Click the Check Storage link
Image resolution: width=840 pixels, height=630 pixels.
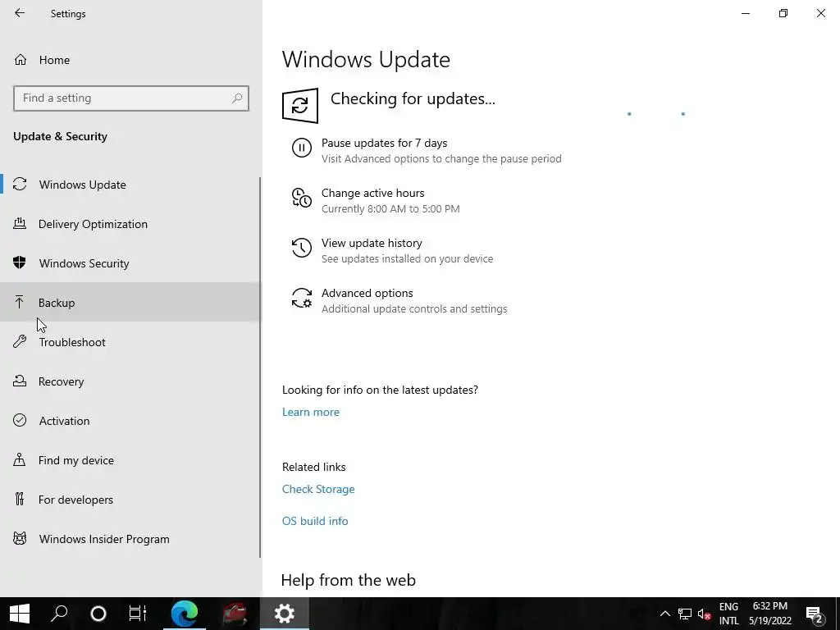[x=318, y=489]
